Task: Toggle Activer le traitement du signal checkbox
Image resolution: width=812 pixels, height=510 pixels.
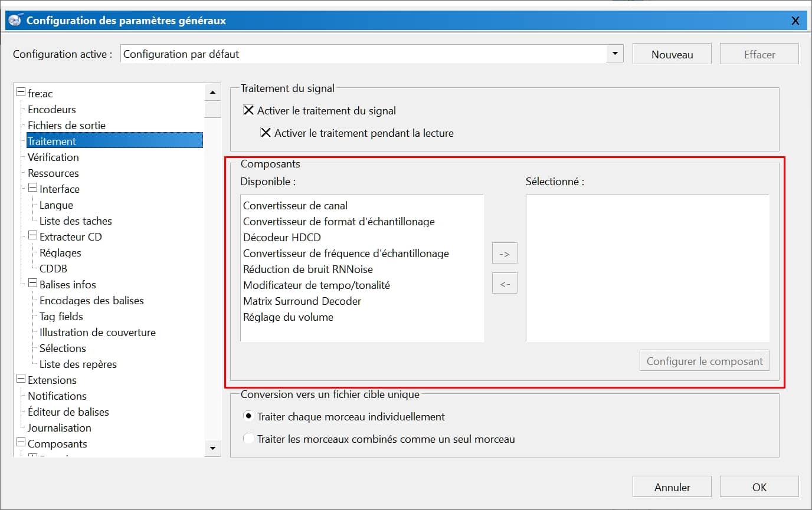Action: tap(249, 110)
